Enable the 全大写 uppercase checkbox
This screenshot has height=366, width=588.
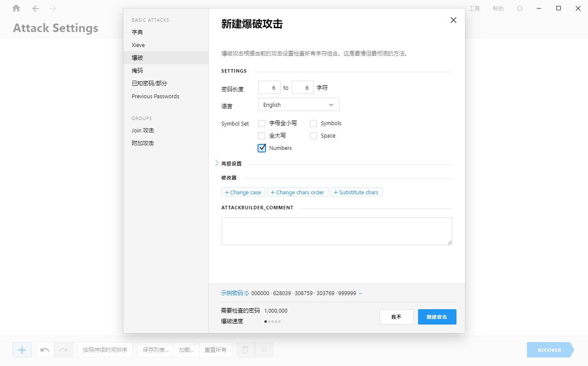click(x=262, y=136)
